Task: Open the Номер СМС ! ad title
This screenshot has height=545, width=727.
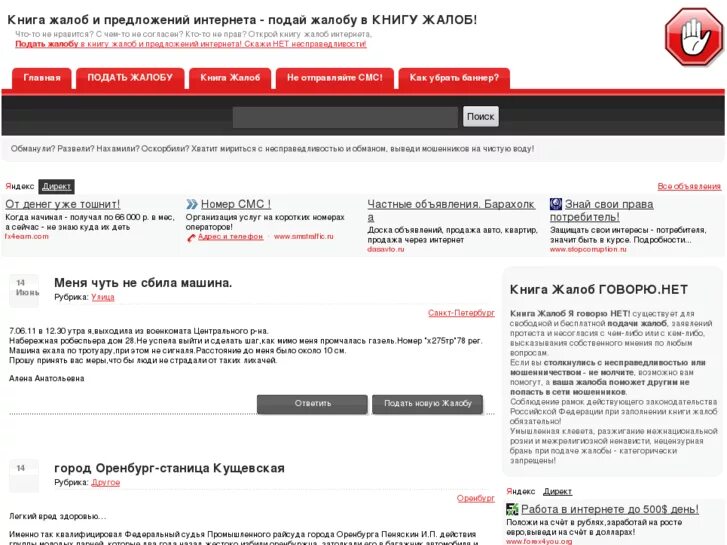Action: click(x=236, y=204)
